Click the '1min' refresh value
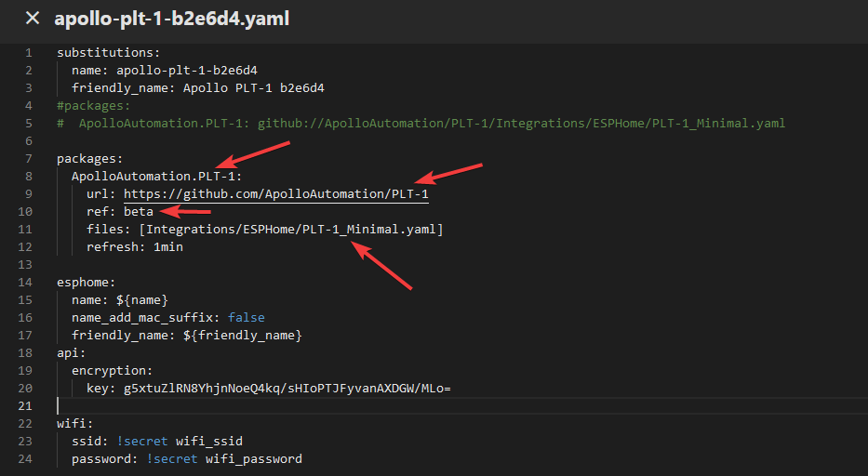This screenshot has width=868, height=476. [168, 246]
